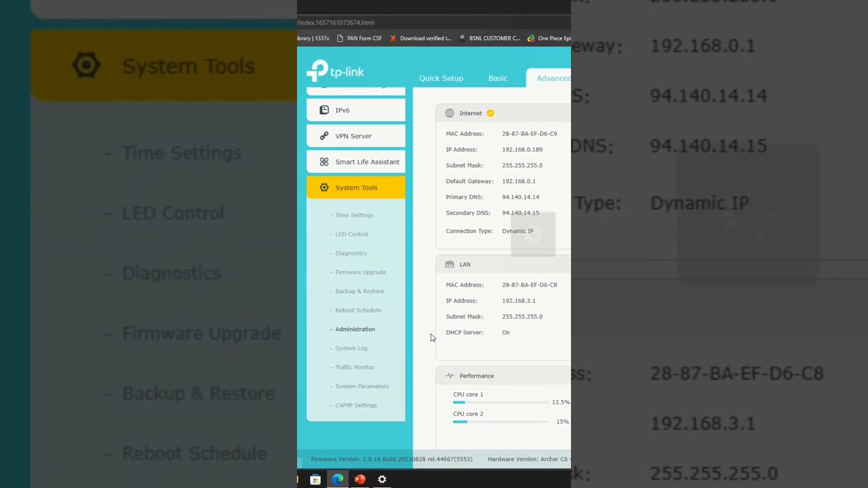Open Time Settings submenu item

point(354,215)
